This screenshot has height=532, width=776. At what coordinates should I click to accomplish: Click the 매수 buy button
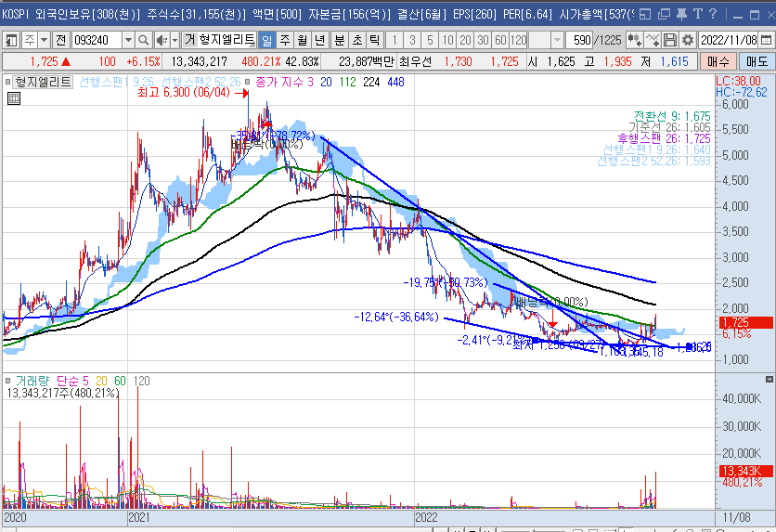(x=718, y=62)
